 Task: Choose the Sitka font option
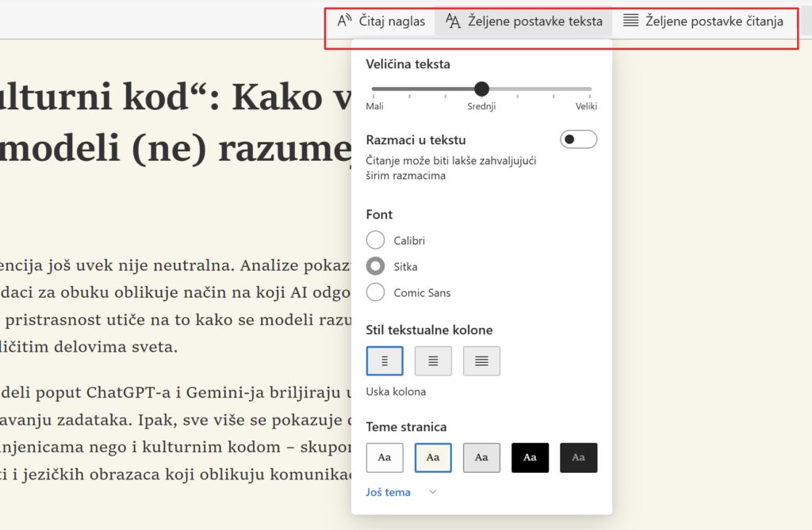pos(376,266)
